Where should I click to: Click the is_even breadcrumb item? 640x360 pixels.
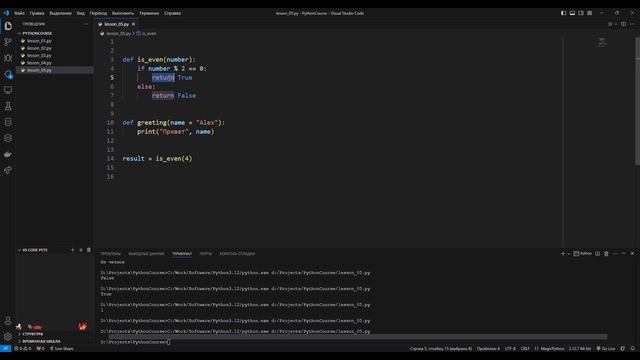[x=147, y=33]
